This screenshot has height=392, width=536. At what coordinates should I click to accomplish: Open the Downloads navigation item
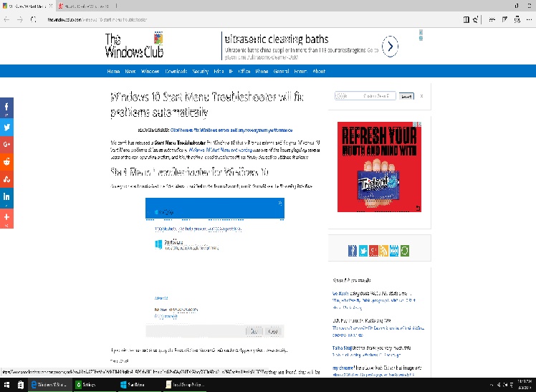176,72
